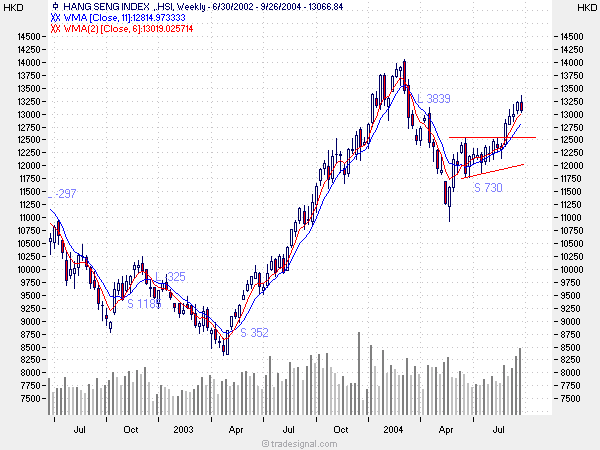Click the HKD currency label above the right axis

587,7
